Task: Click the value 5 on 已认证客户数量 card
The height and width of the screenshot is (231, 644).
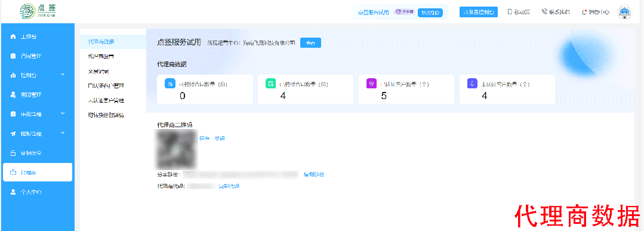Action: click(x=384, y=96)
